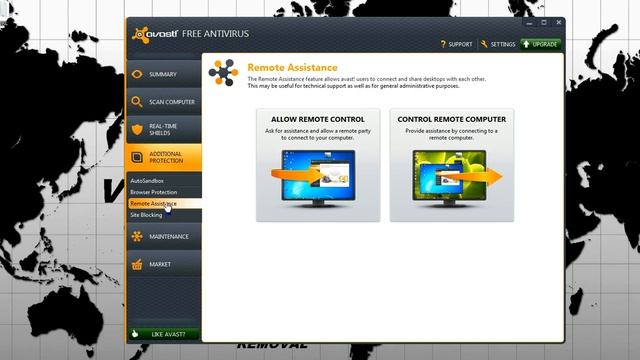Select Remote Assistance in the sidebar
The image size is (640, 360).
164,203
